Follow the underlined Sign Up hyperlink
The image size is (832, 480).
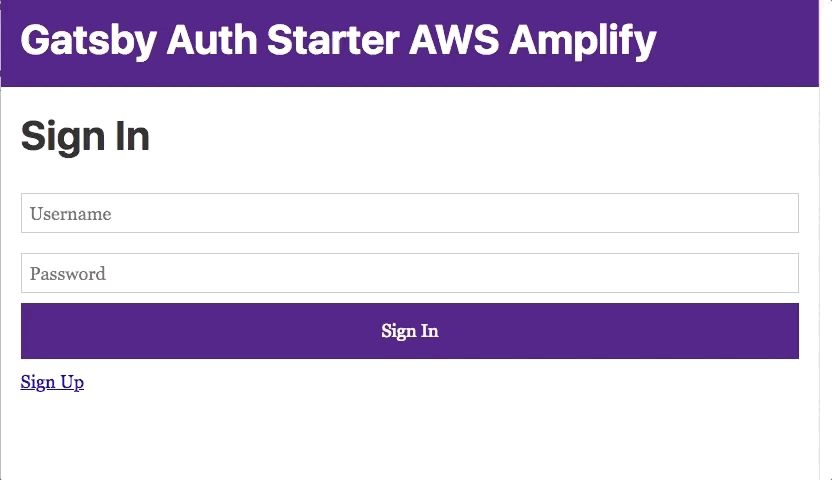pyautogui.click(x=52, y=382)
